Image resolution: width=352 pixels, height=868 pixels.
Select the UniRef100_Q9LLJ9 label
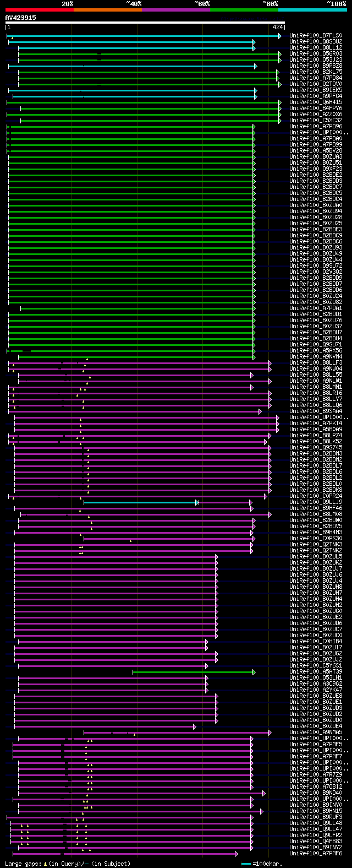316,502
